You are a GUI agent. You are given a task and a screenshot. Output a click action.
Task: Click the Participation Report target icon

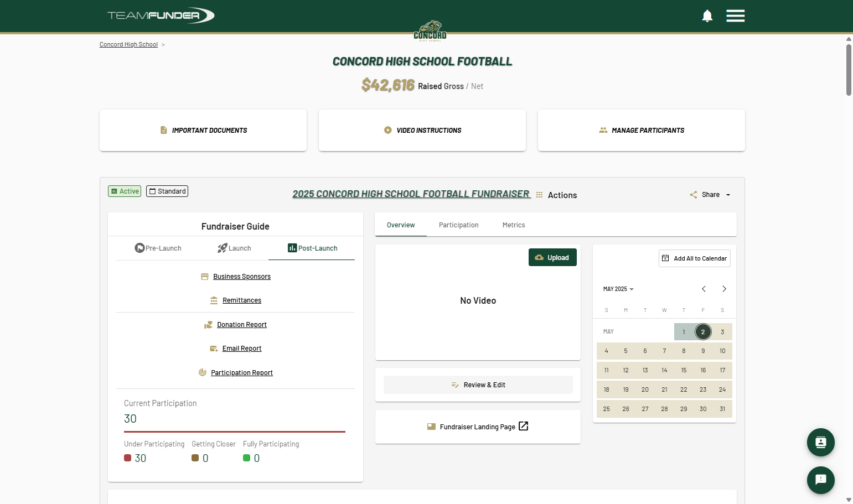pos(203,372)
